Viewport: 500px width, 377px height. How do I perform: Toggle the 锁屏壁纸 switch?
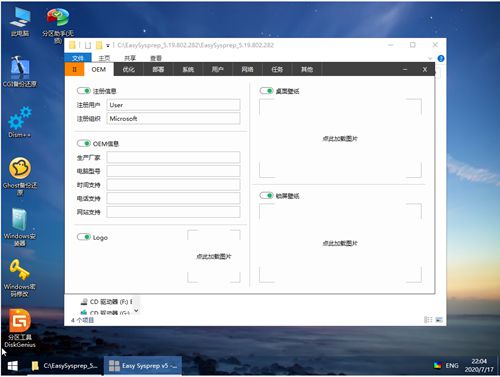pos(266,195)
